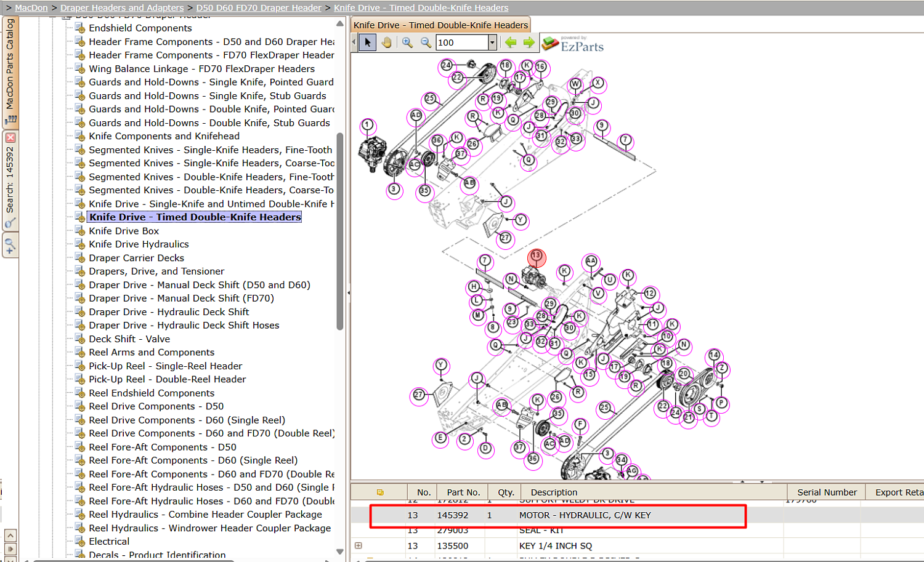Follow the MacDon breadcrumb link
The image size is (924, 562).
coord(31,8)
